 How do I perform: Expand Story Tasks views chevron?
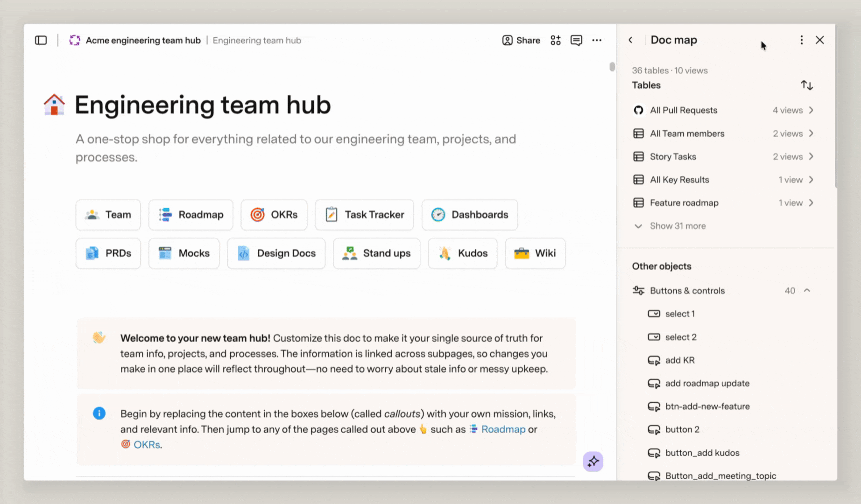point(811,156)
